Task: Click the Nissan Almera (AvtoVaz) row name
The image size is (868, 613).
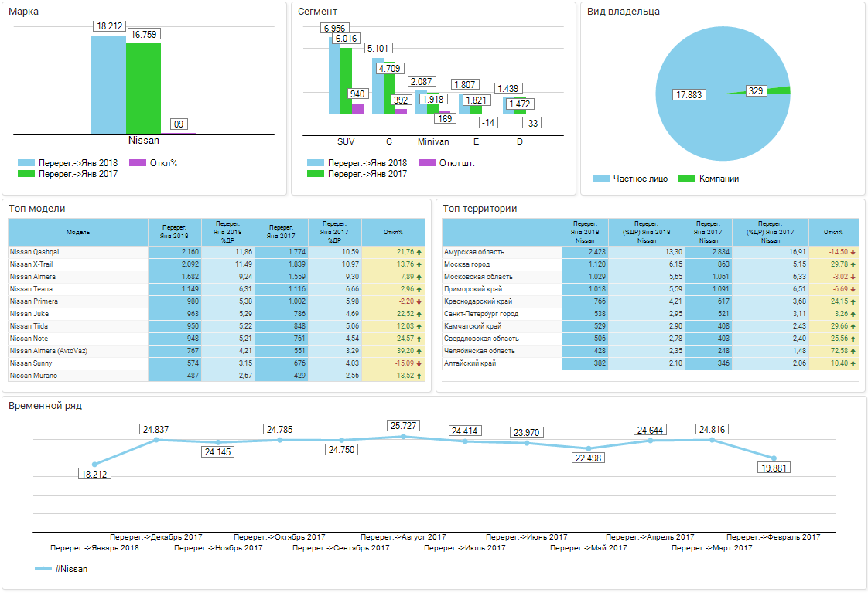Action: [49, 351]
